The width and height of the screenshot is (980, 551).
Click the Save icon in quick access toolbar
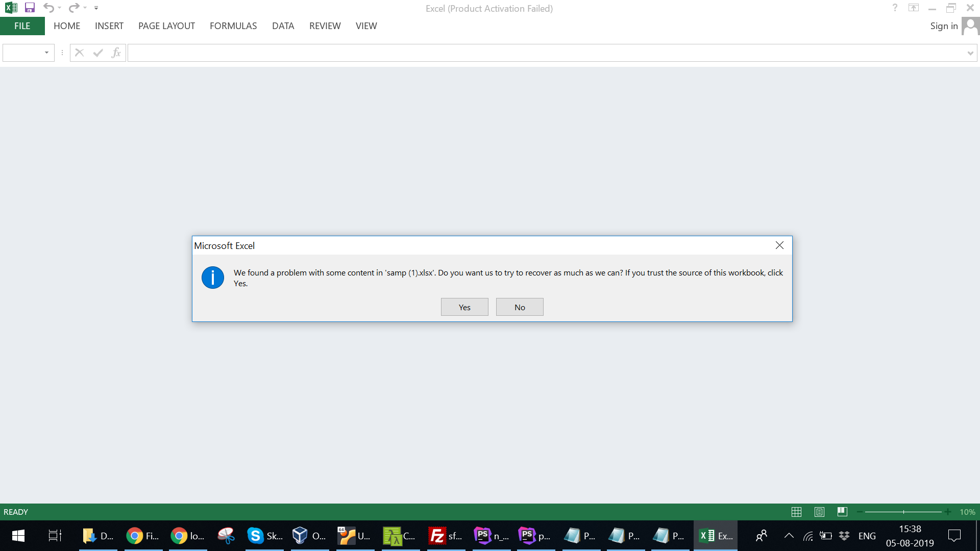pos(30,8)
